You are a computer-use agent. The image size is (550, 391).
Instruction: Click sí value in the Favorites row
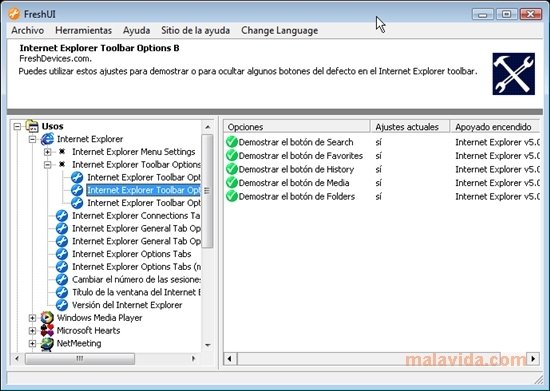[378, 155]
